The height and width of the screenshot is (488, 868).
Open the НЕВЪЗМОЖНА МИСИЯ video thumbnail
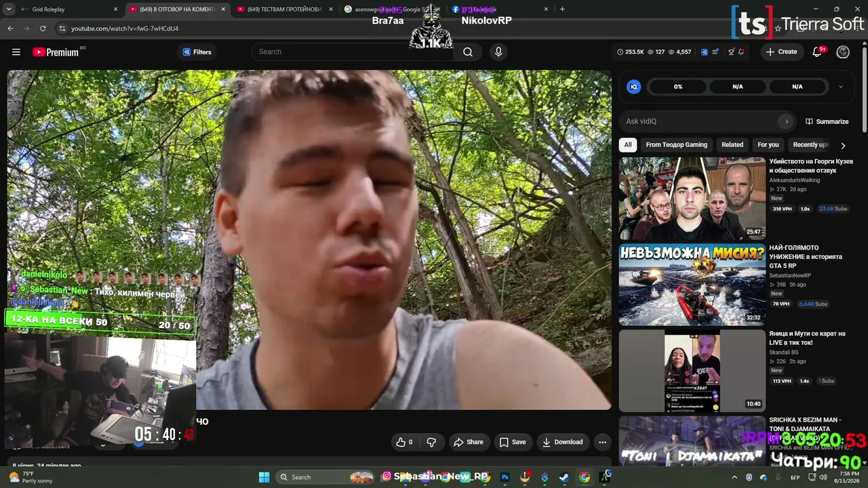point(692,285)
